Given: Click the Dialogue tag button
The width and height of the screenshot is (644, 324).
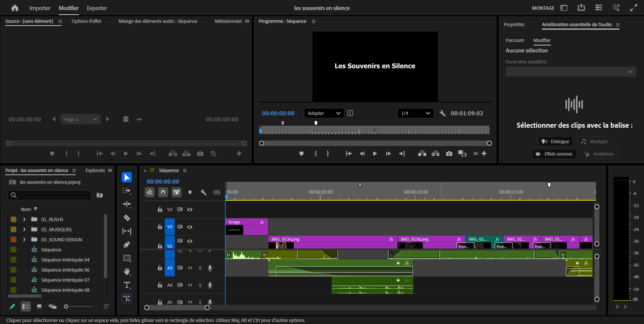Looking at the screenshot, I should tap(555, 141).
